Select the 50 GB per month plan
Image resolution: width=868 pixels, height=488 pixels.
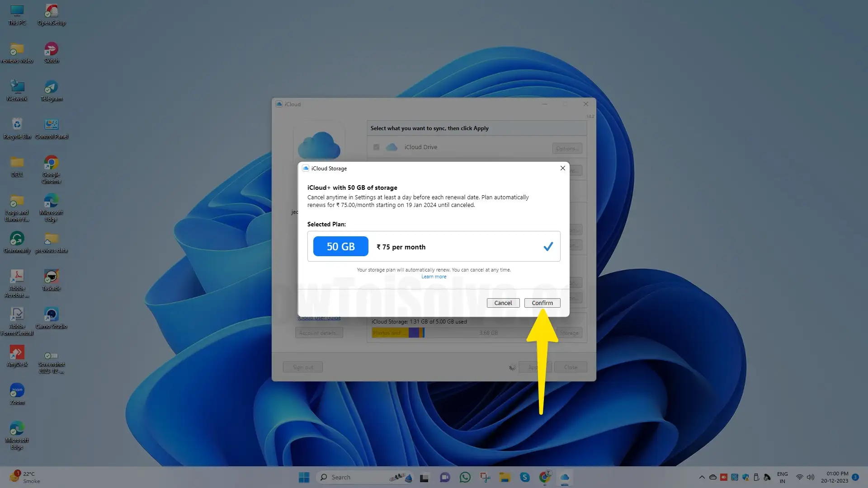(x=434, y=246)
